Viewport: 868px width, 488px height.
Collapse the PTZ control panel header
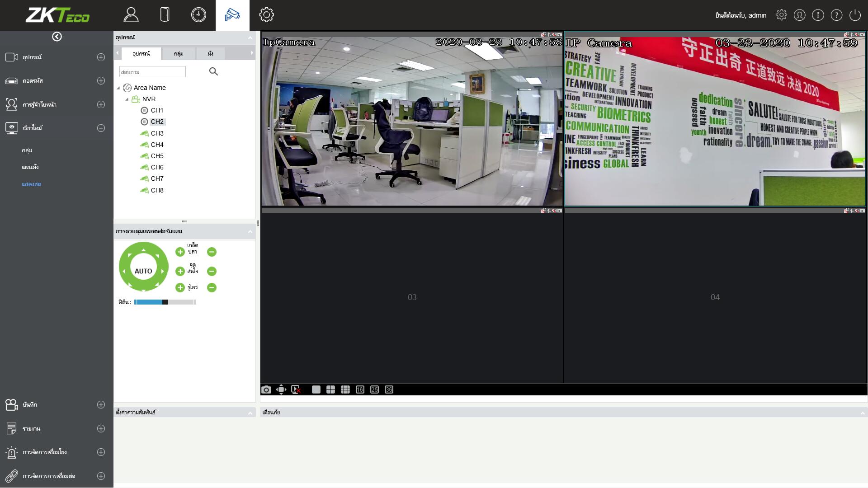(x=250, y=231)
